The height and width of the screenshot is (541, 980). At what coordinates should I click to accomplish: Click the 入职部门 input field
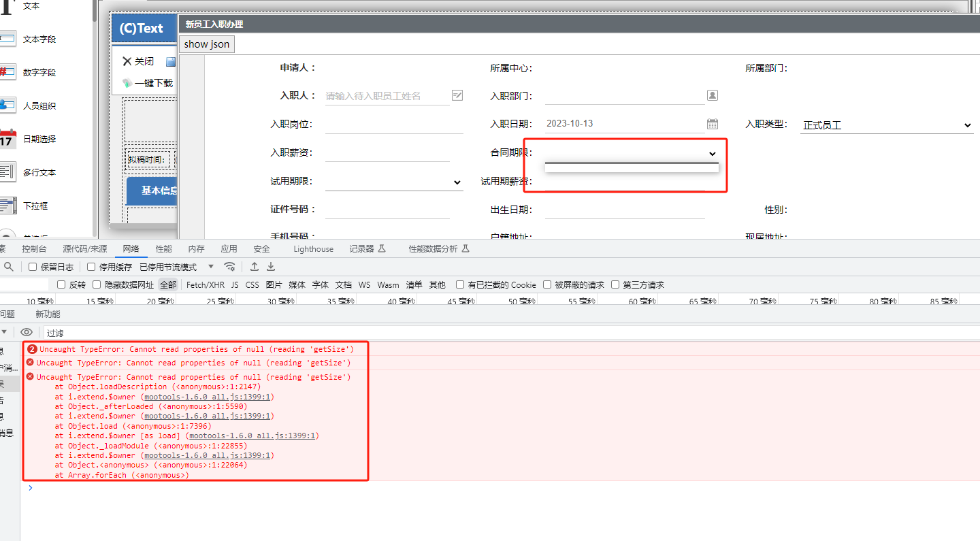(x=625, y=96)
